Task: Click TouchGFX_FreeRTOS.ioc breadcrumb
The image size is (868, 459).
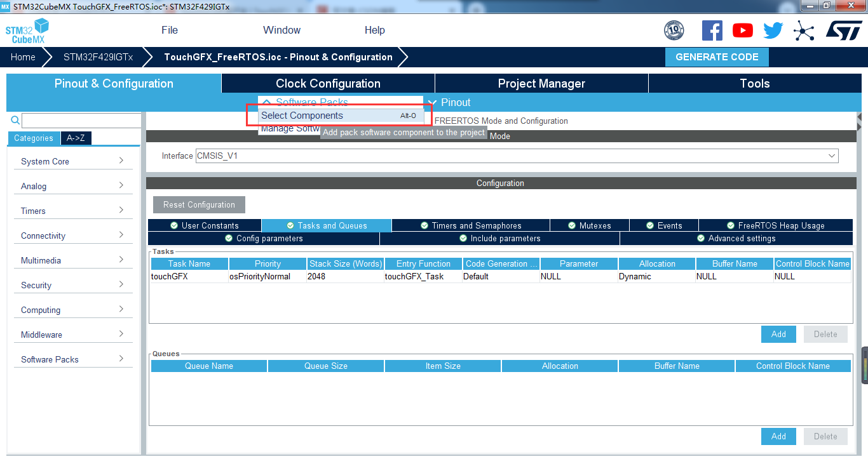Action: click(x=278, y=57)
